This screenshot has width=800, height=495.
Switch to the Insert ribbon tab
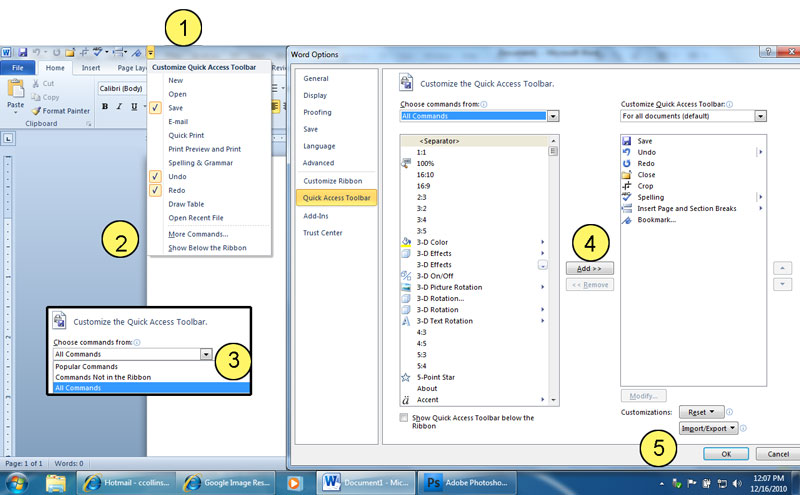pyautogui.click(x=91, y=67)
